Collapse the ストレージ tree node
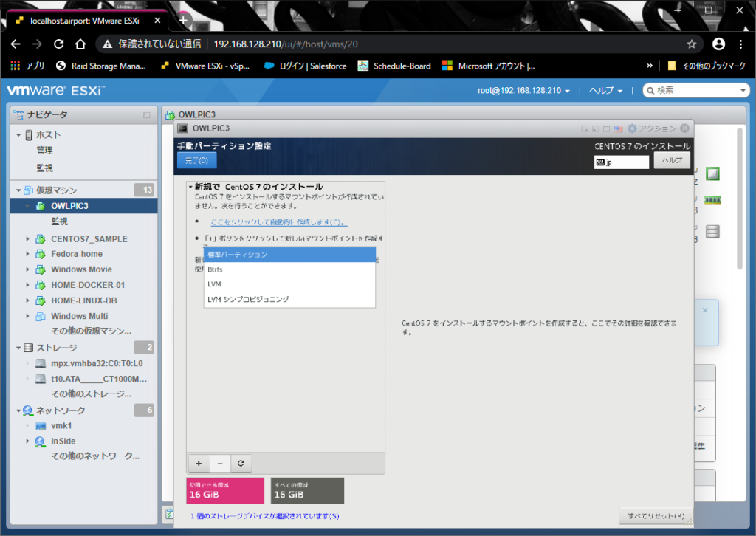 [x=18, y=348]
